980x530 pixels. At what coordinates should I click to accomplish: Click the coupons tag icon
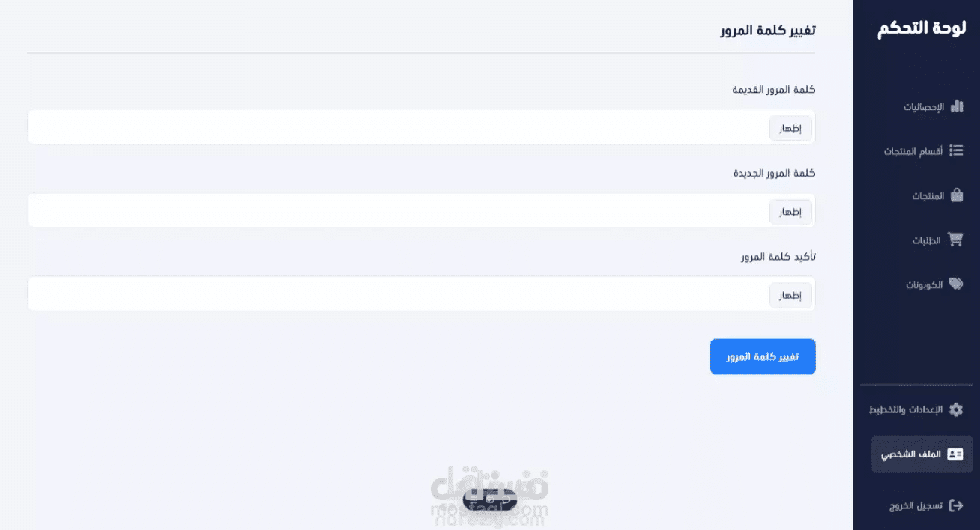[956, 284]
